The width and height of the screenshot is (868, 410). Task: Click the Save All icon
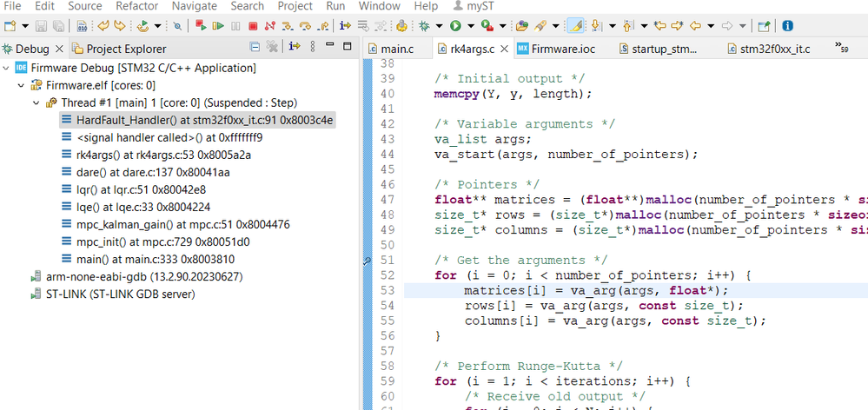click(58, 25)
